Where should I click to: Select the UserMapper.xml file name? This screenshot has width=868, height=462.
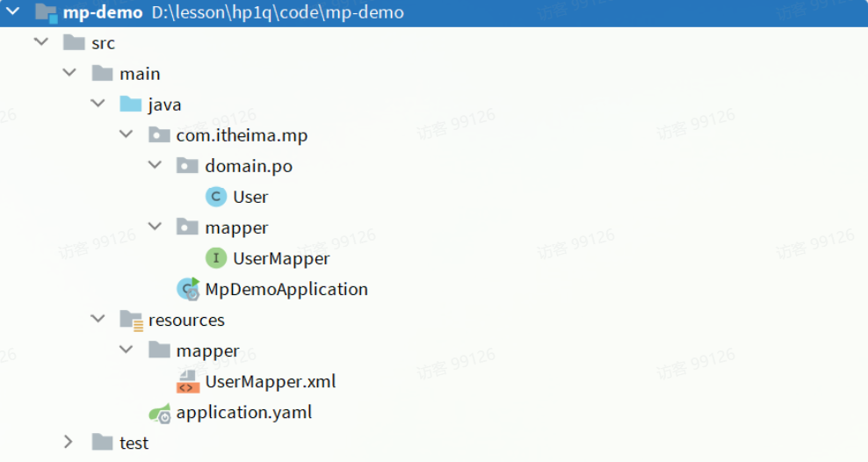tap(271, 382)
